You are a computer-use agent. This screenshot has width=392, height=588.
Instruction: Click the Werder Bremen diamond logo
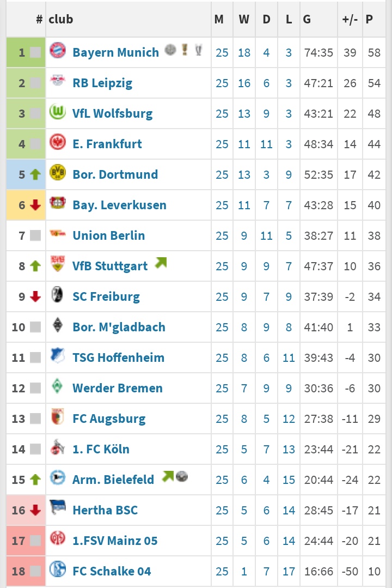click(57, 386)
